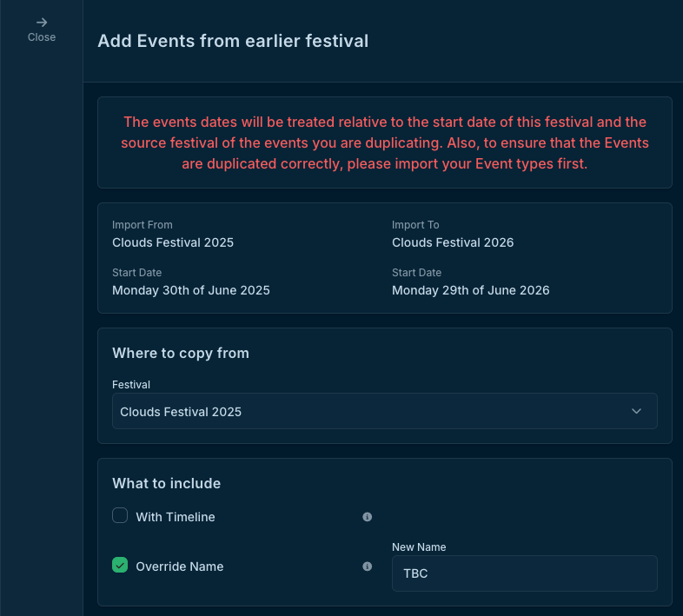Viewport: 683px width, 616px height.
Task: Select the Import To Clouds Festival 2026 value
Action: pos(453,242)
